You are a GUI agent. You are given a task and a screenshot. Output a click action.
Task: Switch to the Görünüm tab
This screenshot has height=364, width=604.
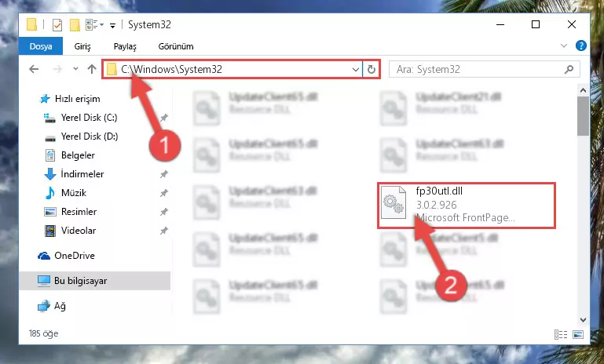176,46
